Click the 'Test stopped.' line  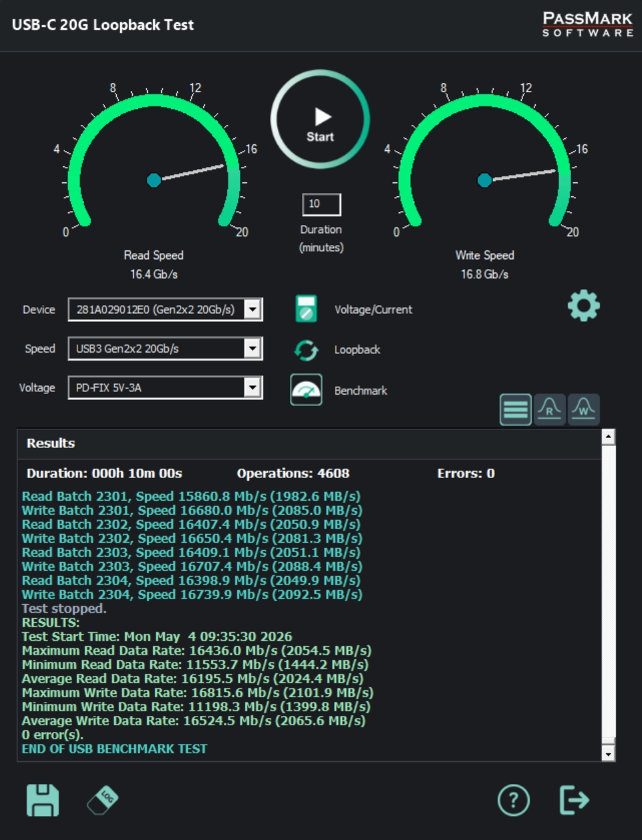coord(64,608)
